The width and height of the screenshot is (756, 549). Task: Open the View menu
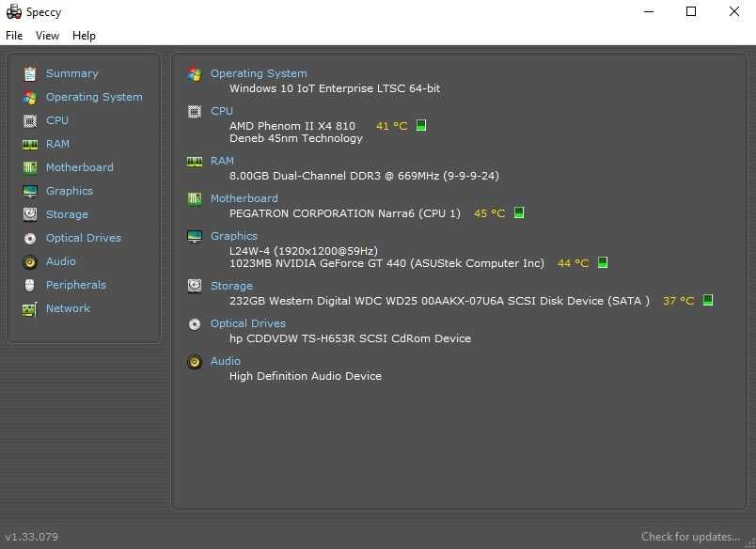coord(47,36)
